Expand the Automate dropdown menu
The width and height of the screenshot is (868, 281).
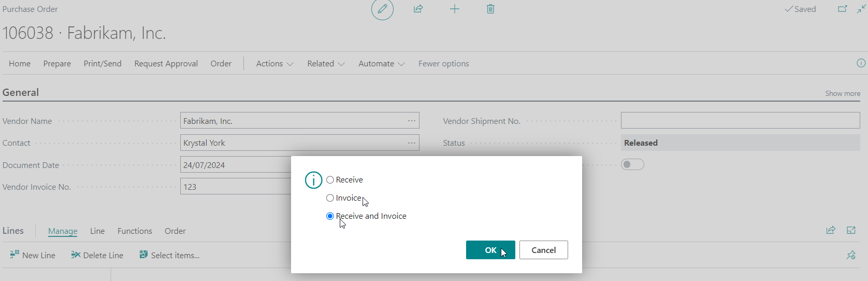[x=382, y=63]
